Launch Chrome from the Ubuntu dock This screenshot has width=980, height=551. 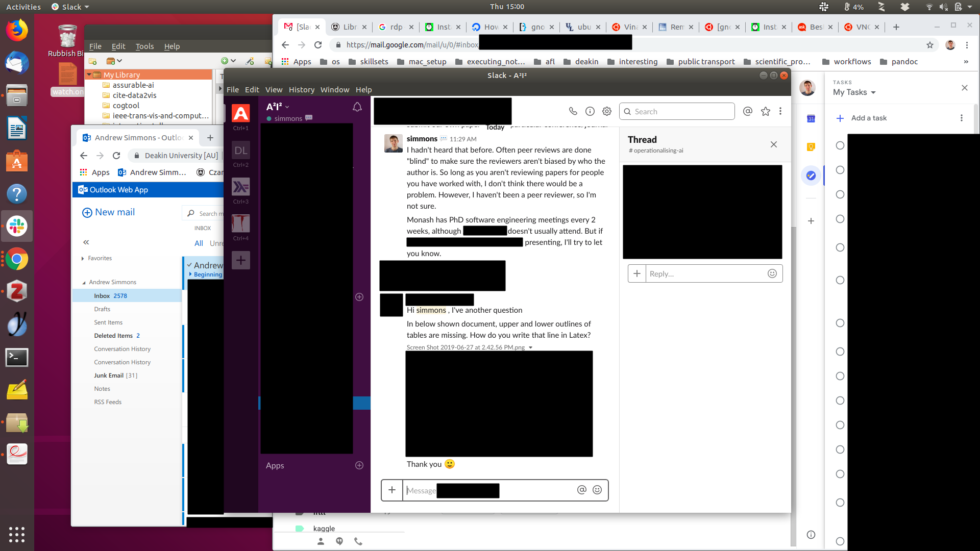(x=16, y=259)
